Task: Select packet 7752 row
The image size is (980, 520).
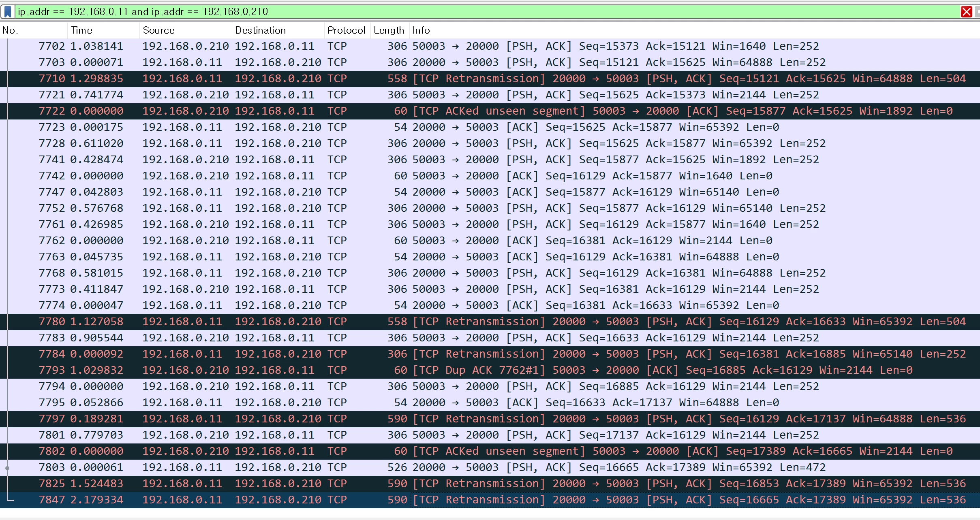Action: pyautogui.click(x=490, y=208)
